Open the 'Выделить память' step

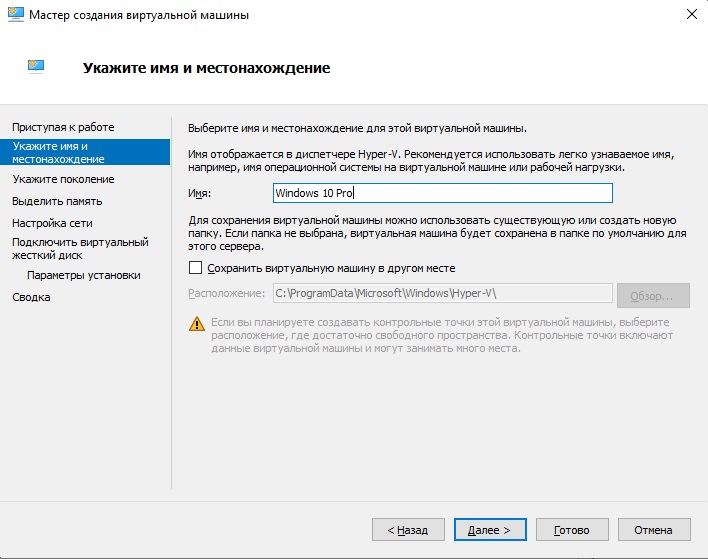coord(58,201)
